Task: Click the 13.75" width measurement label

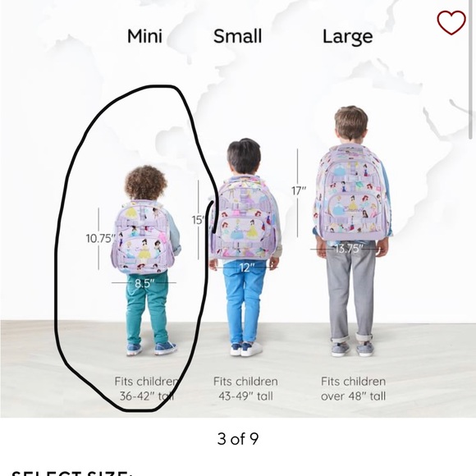Action: (x=349, y=249)
